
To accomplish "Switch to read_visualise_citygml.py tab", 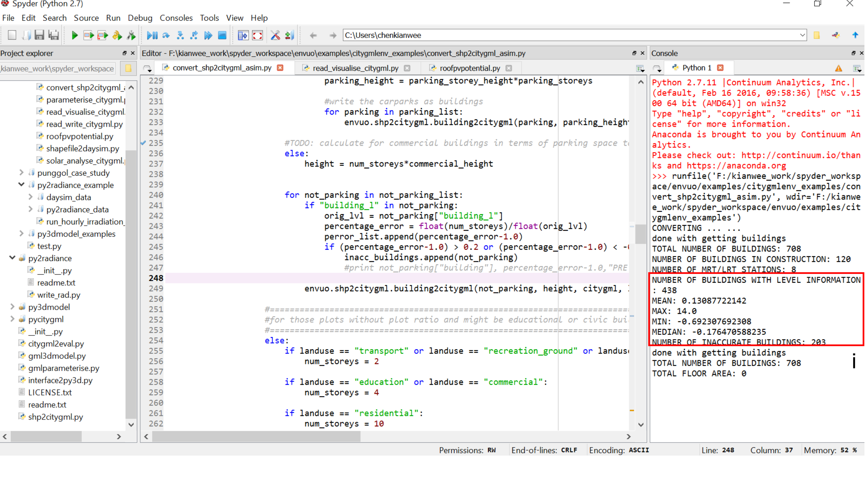I will click(x=355, y=68).
